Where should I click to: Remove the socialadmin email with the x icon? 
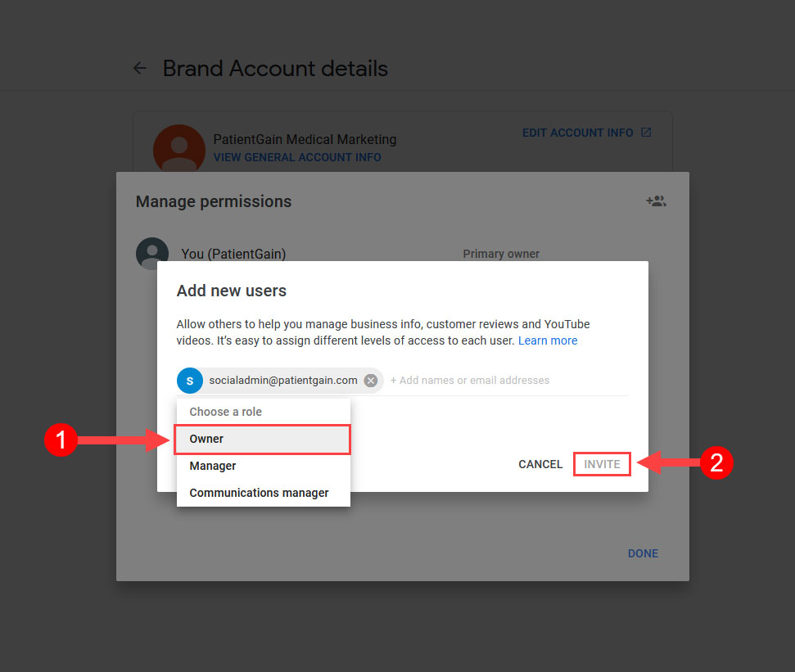click(370, 380)
